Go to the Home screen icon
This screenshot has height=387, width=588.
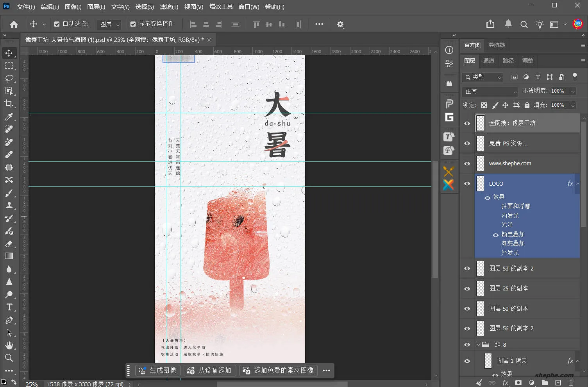click(x=14, y=24)
